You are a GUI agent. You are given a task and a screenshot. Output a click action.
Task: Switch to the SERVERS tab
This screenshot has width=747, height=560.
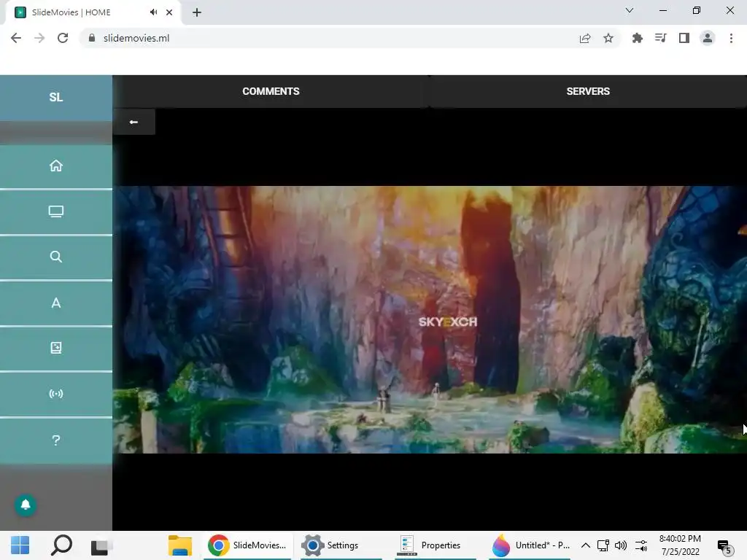[x=588, y=91]
